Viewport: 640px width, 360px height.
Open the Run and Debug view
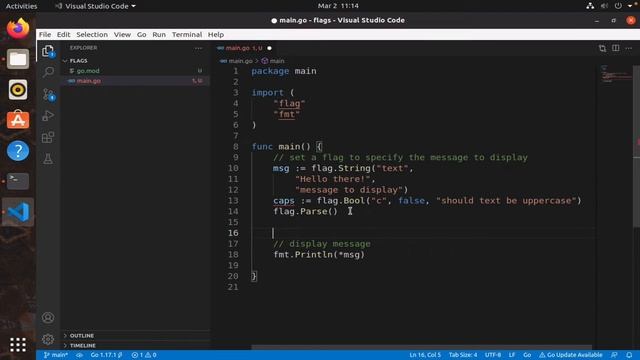click(x=48, y=116)
